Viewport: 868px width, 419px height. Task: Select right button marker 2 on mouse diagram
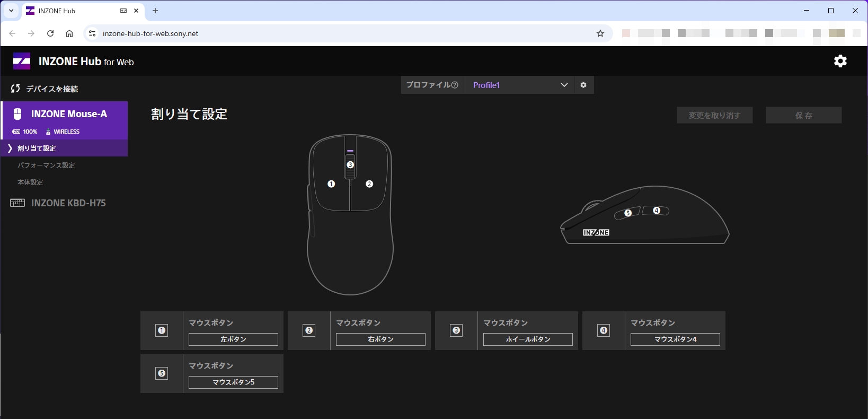tap(369, 184)
